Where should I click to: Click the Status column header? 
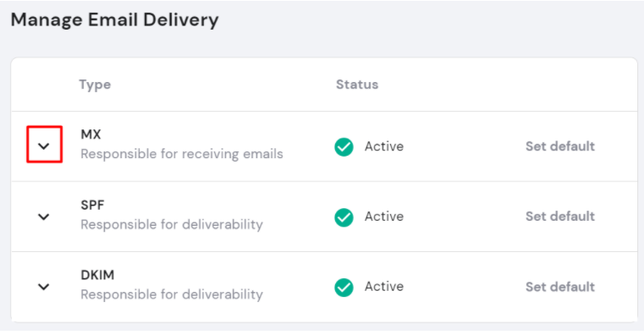357,84
